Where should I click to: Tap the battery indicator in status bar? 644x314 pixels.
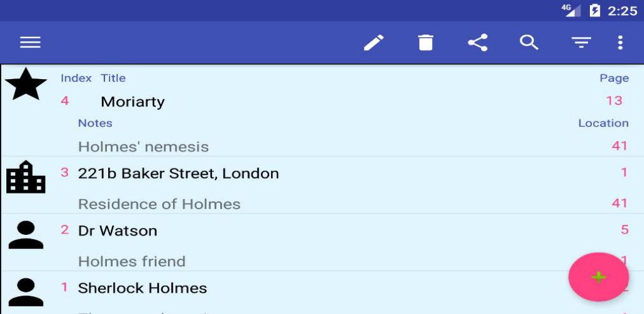click(x=595, y=11)
